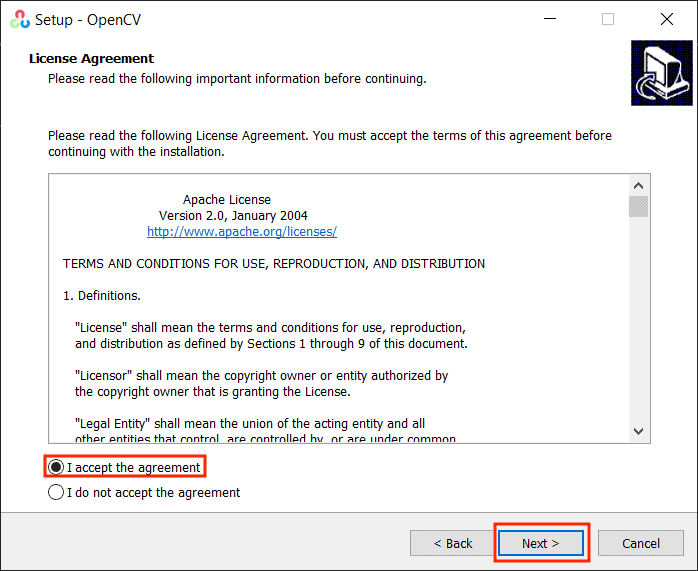Click the installer computer icon in the header
698x571 pixels.
coord(661,73)
